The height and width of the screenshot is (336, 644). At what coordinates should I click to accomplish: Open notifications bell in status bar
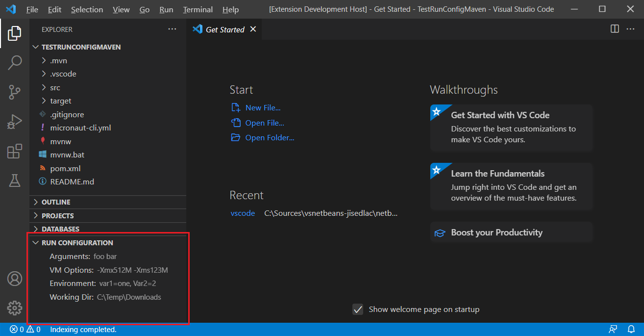tap(631, 330)
